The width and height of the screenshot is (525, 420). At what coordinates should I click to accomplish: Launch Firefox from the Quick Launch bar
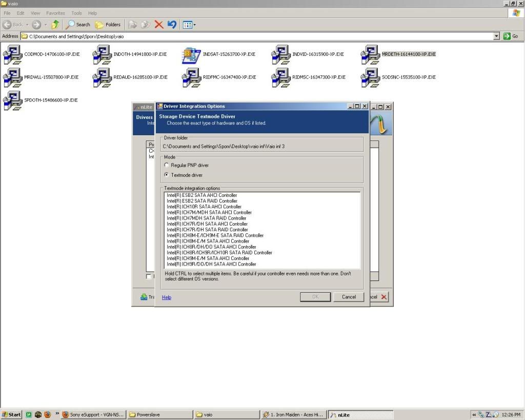(47, 415)
